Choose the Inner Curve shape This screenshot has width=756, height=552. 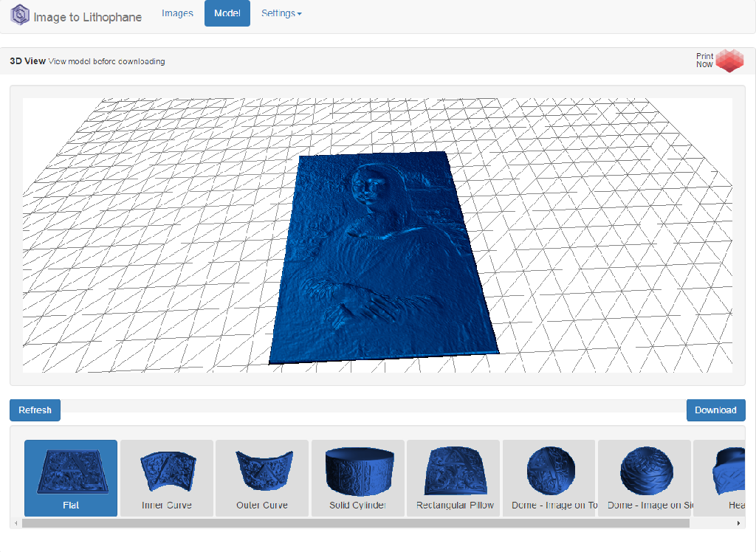(x=166, y=477)
